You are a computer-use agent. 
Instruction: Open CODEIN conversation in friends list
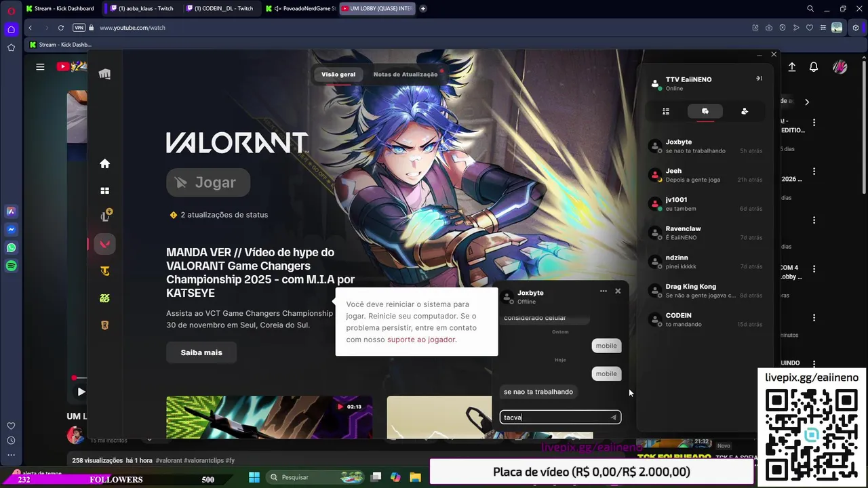click(705, 320)
